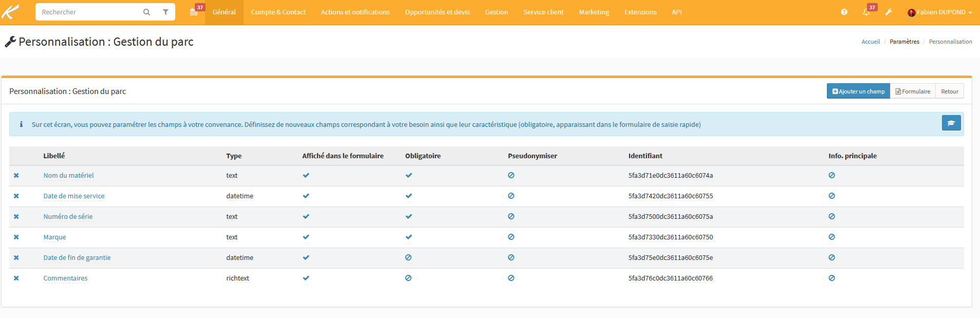Viewport: 980px width, 318px height.
Task: Toggle Obligatoire for Nom du matériel
Action: [409, 175]
